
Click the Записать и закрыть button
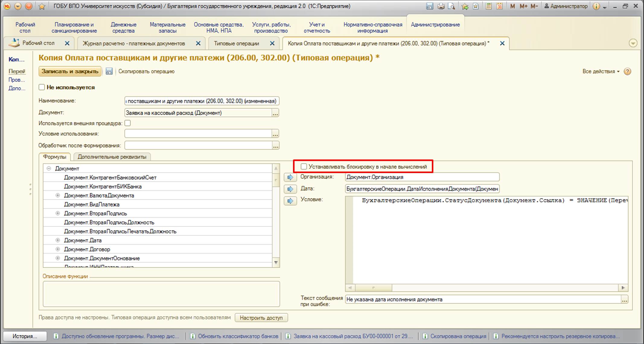coord(70,72)
